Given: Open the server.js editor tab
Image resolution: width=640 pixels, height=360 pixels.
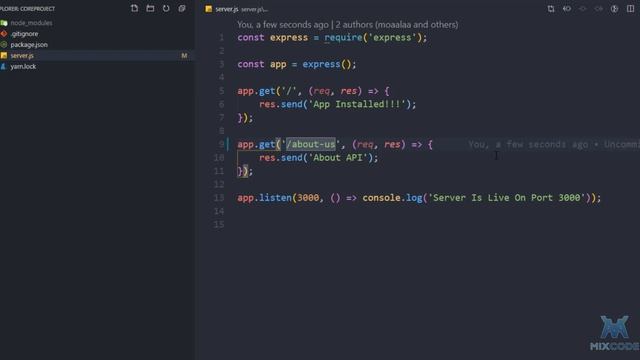Looking at the screenshot, I should pyautogui.click(x=227, y=9).
